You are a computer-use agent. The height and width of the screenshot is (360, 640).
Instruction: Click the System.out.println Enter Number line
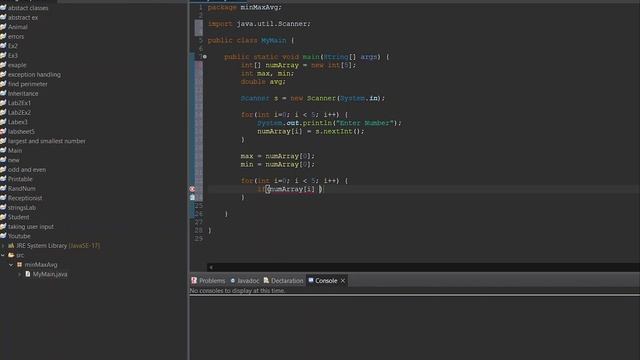coord(329,123)
